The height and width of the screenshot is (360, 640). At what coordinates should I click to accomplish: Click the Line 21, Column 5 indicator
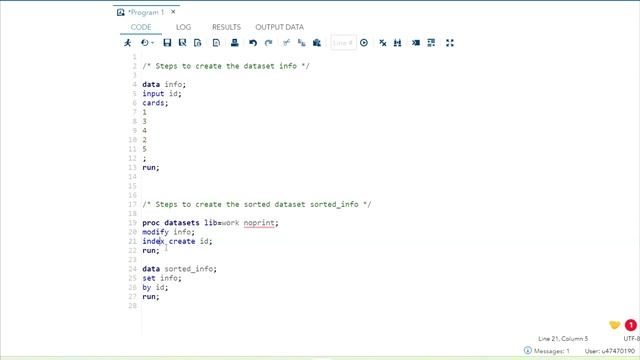pos(563,339)
